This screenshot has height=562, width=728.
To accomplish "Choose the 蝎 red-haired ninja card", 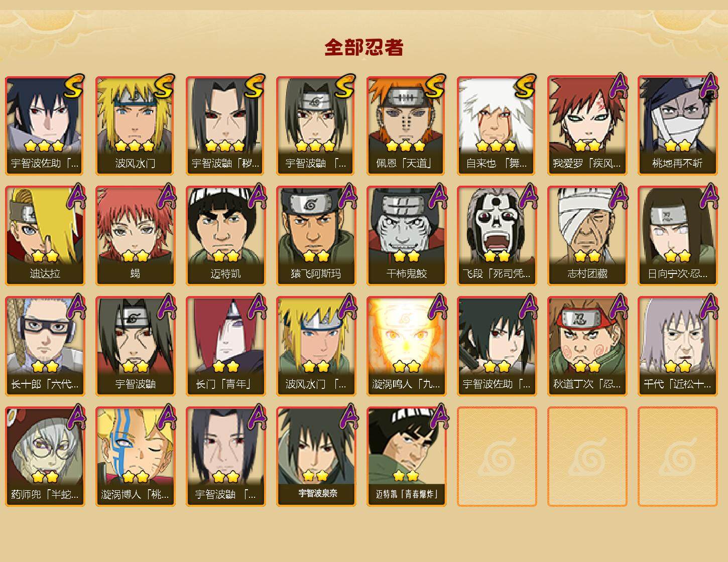I will click(135, 236).
